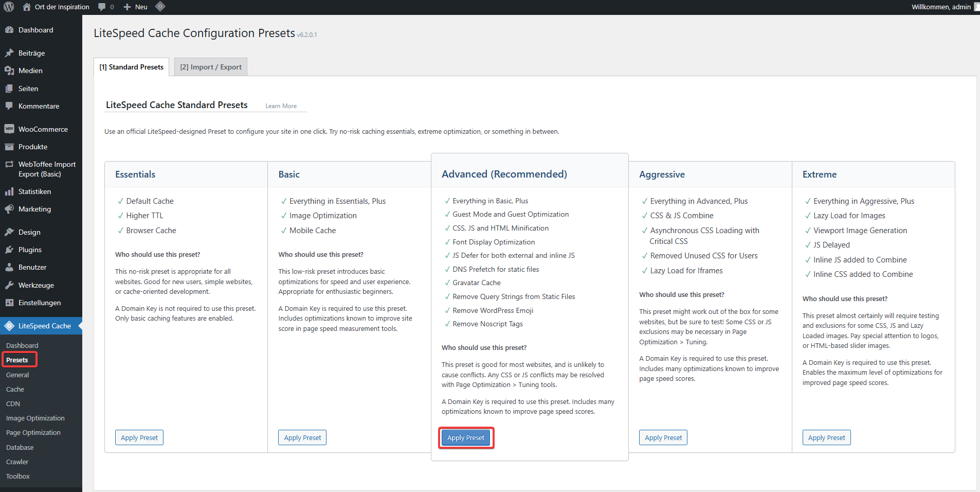Click 'Gravatar Cache' feature text
The width and height of the screenshot is (980, 492).
coord(477,283)
